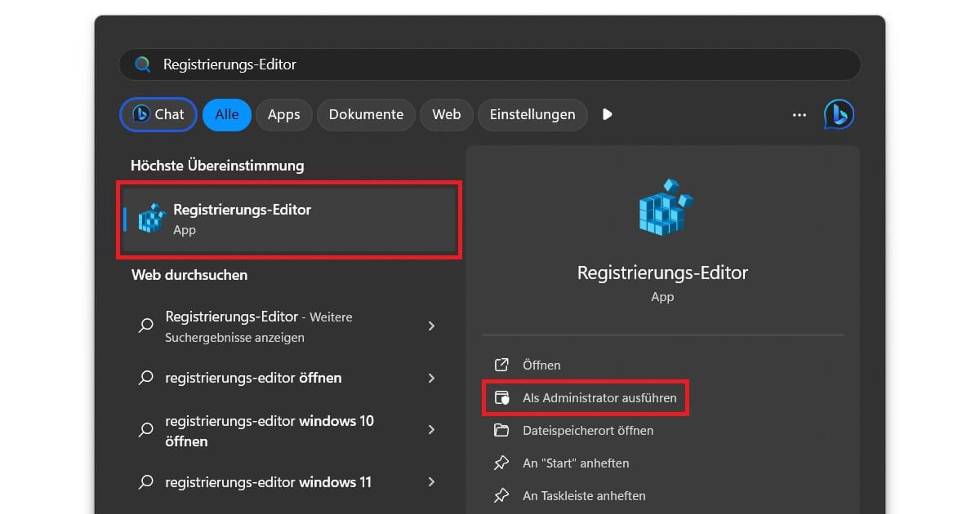This screenshot has height=514, width=980.
Task: Click the magnifier icon in the search box
Action: point(143,64)
